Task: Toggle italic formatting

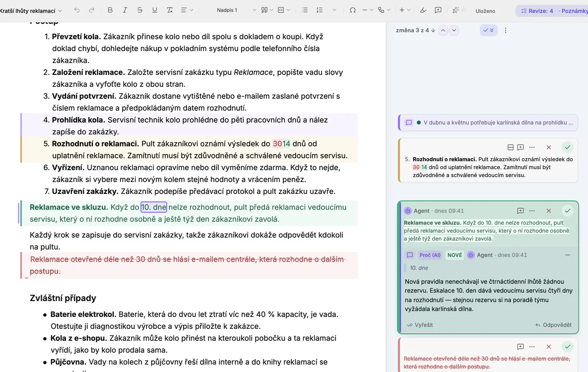Action: point(125,10)
